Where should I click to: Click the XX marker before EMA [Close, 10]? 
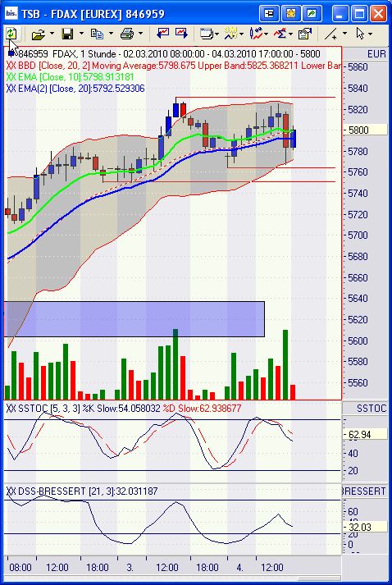tap(11, 77)
